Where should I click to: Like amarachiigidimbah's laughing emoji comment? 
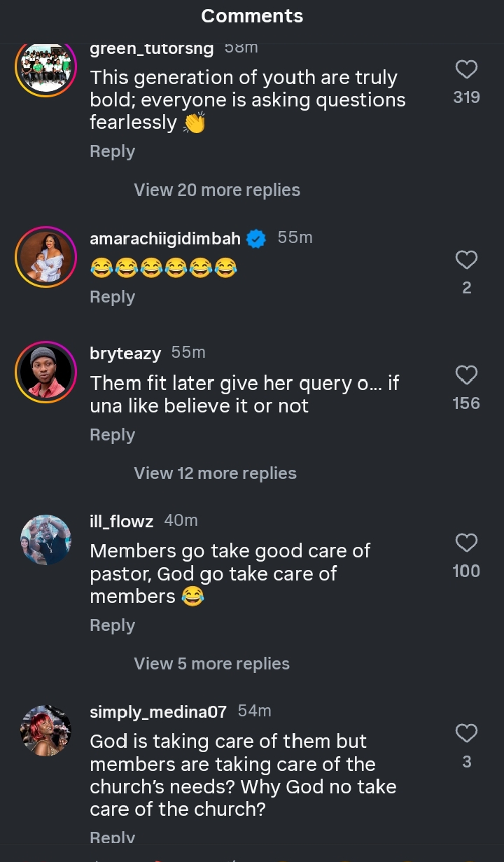(x=466, y=260)
